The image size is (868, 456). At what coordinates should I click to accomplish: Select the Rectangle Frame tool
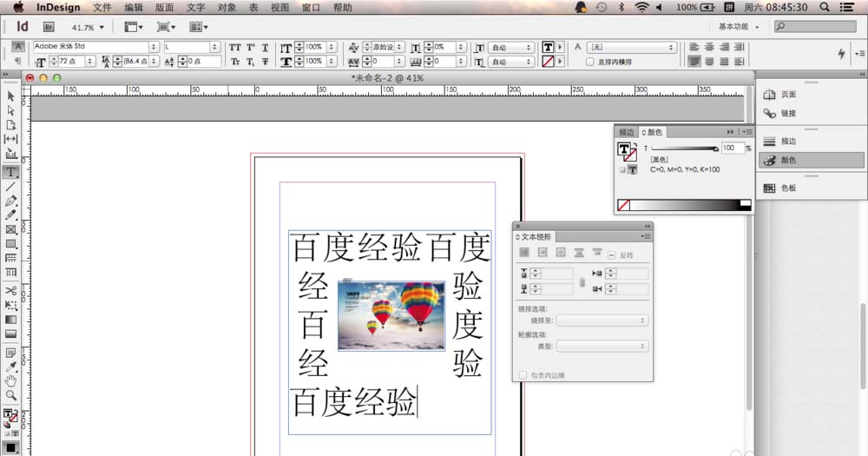[x=10, y=229]
